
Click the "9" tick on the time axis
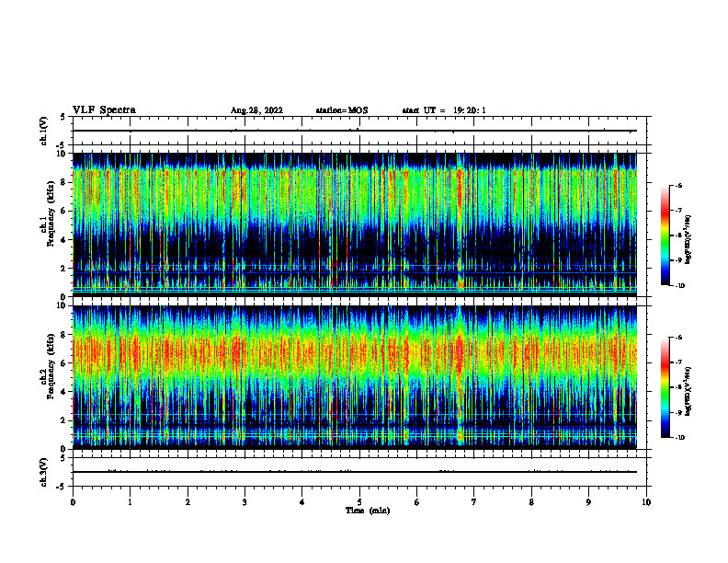coord(588,502)
